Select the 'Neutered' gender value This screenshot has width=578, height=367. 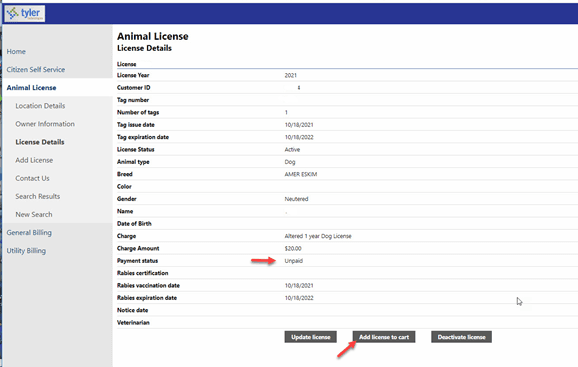[296, 199]
